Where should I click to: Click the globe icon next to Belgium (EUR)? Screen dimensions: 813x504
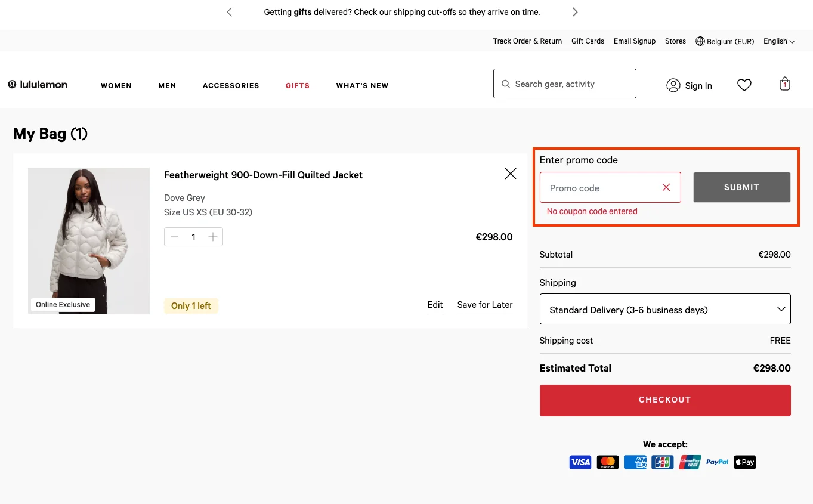tap(700, 41)
